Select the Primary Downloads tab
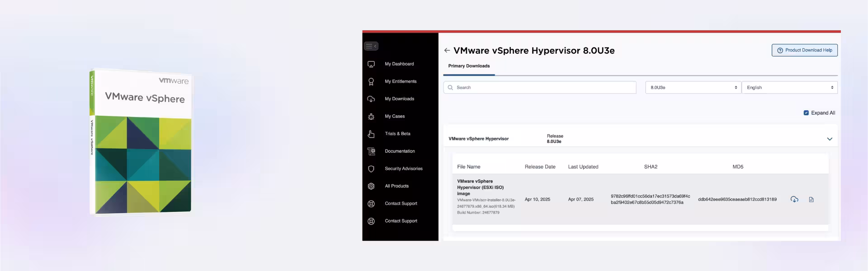Screen dimensions: 868x271 tap(469, 66)
